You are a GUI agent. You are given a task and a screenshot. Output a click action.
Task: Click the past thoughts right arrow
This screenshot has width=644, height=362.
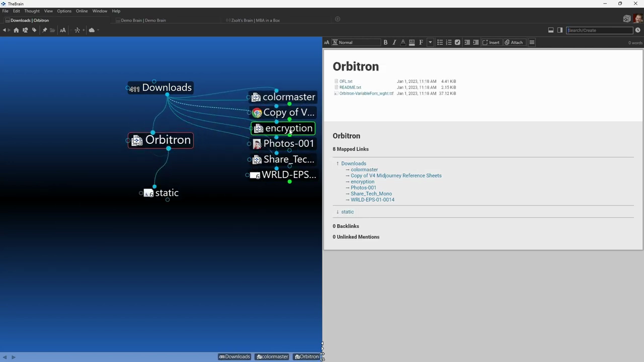[13, 357]
